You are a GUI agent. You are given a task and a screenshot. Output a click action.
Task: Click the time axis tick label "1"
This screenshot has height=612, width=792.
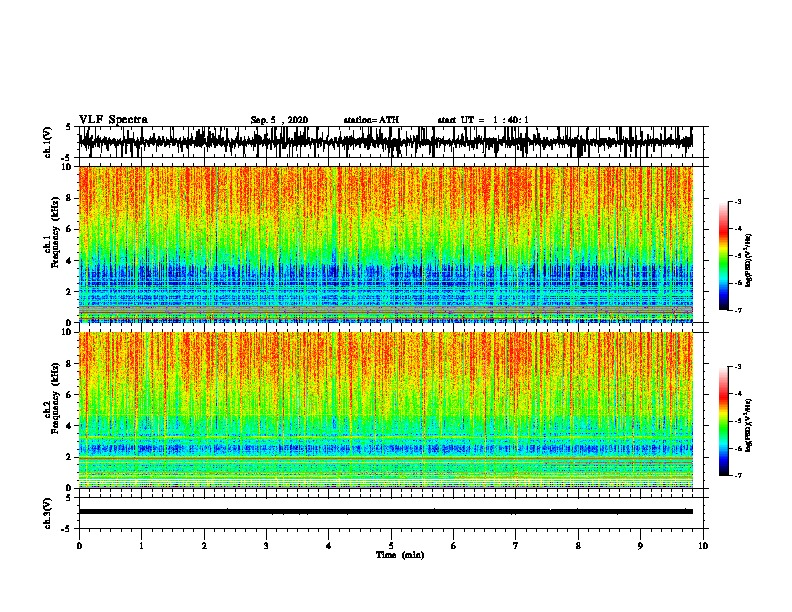click(142, 546)
